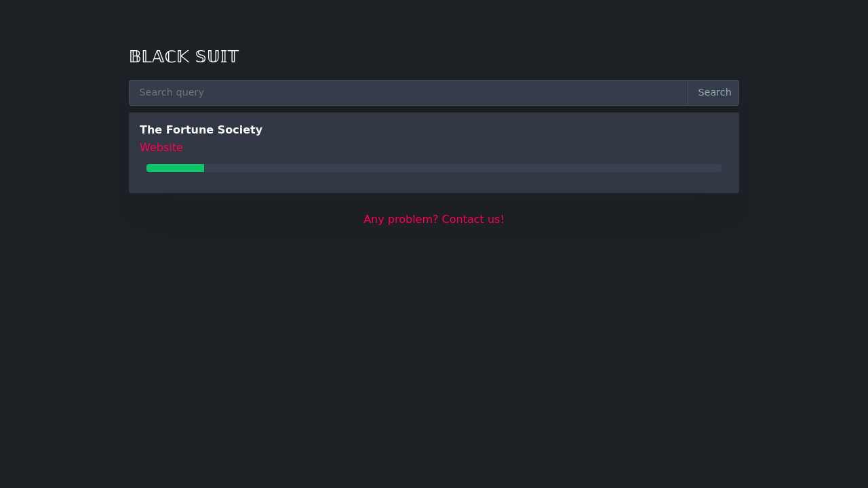Return home via BLACK SUIT header text
The height and width of the screenshot is (488, 868).
coord(184,57)
